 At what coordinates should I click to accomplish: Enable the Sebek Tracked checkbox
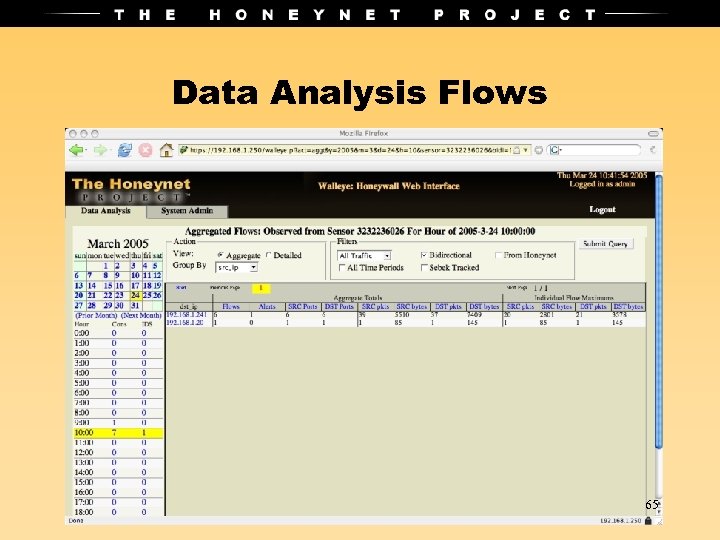pos(424,268)
